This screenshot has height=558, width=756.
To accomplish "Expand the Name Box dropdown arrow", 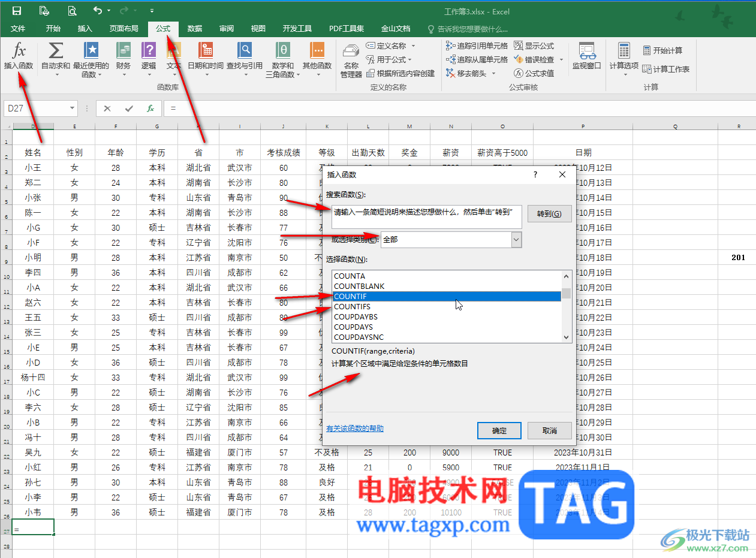I will (x=73, y=108).
